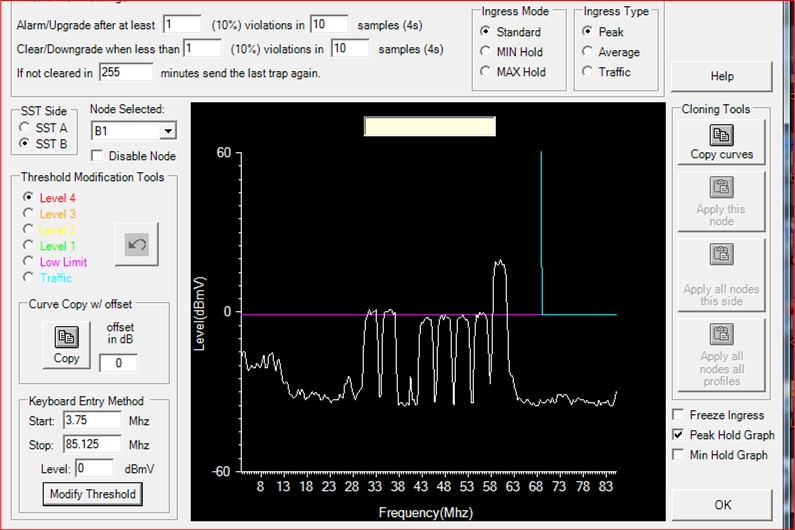Select Level 1 threshold radio

coord(28,245)
